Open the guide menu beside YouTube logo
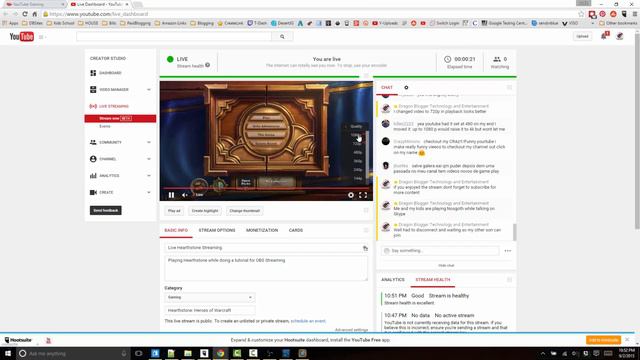This screenshot has height=360, width=640. pos(42,37)
